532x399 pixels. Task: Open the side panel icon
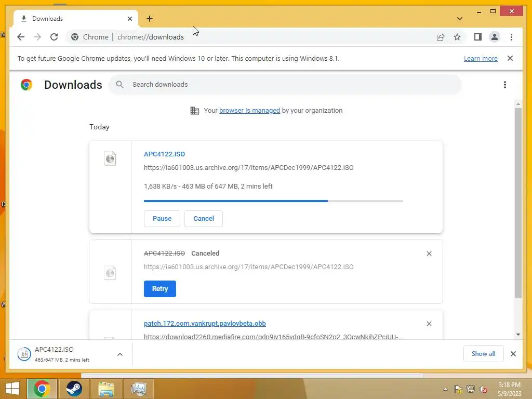[478, 37]
